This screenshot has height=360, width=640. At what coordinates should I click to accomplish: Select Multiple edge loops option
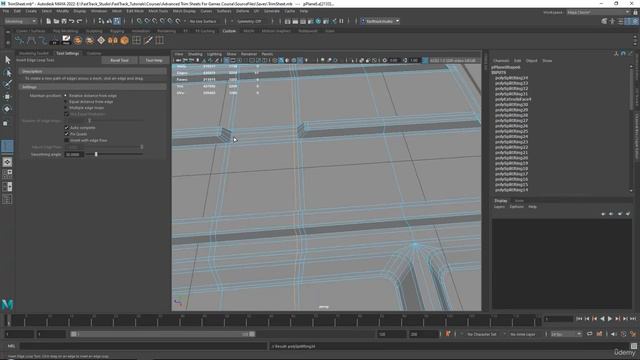[65, 108]
